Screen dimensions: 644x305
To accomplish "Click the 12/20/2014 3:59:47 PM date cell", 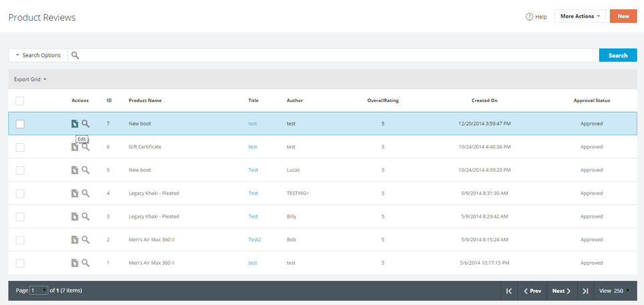I will click(484, 124).
